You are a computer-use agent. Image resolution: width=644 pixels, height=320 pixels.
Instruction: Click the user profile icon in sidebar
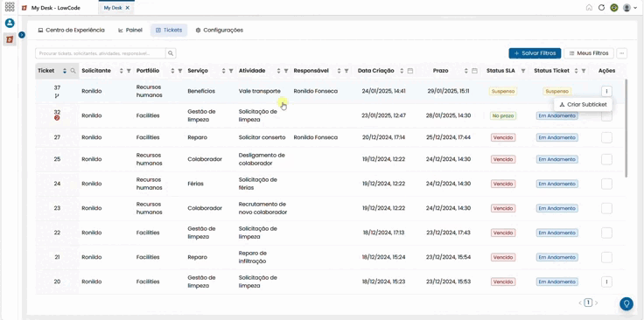tap(10, 24)
